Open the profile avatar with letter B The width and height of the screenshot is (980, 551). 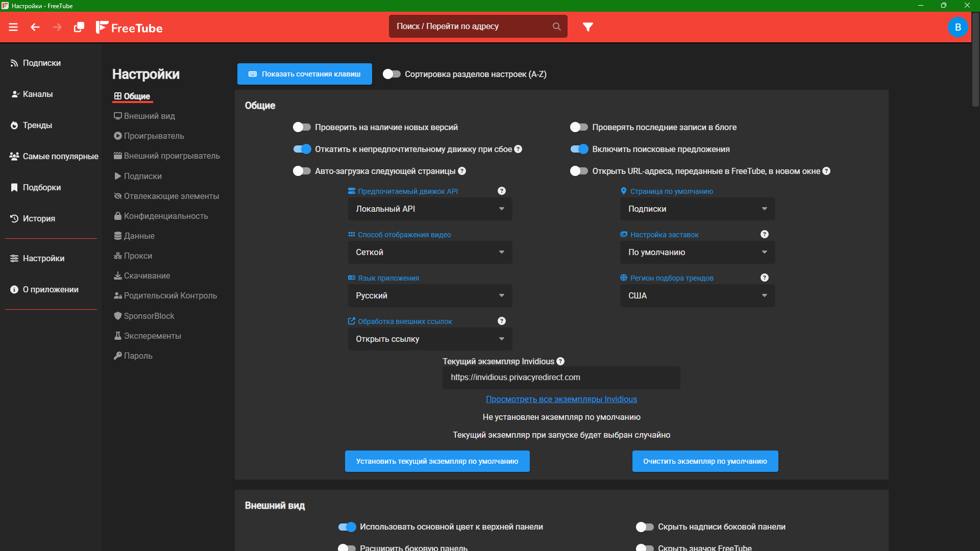click(x=958, y=27)
